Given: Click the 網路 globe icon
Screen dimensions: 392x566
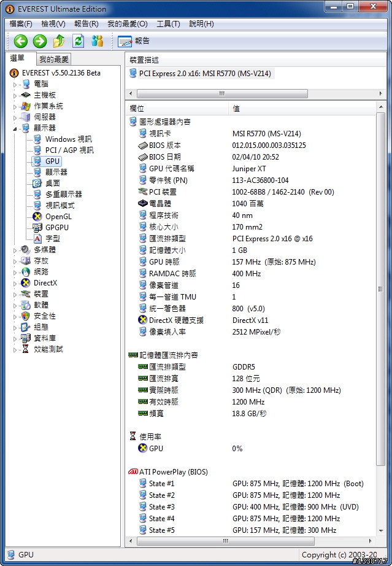Looking at the screenshot, I should click(26, 272).
